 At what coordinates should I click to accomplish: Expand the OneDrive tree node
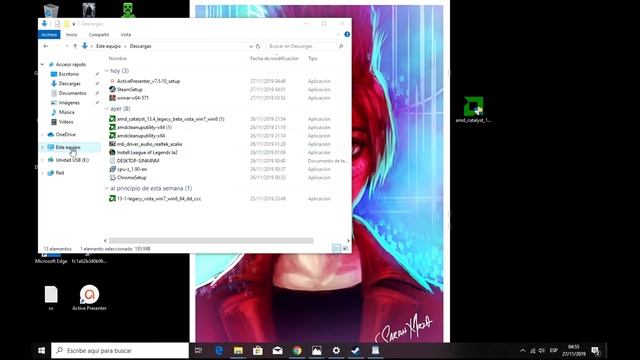(x=42, y=134)
